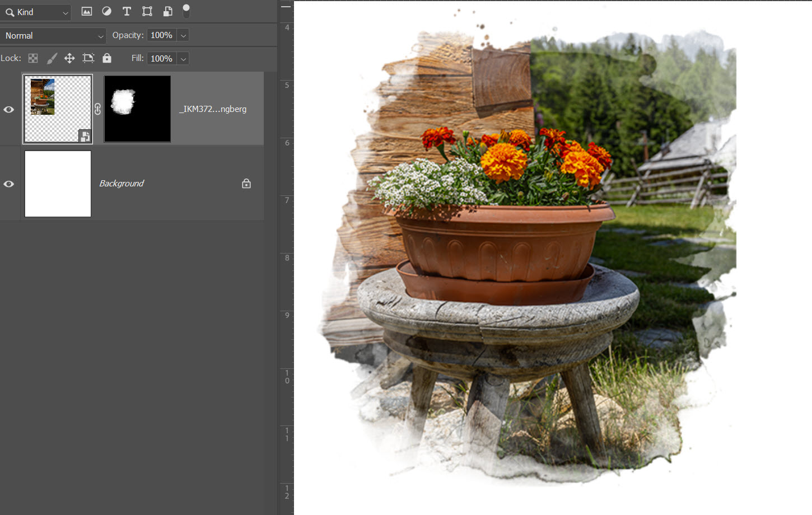This screenshot has width=812, height=515.
Task: Lock artboard nesting icon
Action: (x=88, y=58)
